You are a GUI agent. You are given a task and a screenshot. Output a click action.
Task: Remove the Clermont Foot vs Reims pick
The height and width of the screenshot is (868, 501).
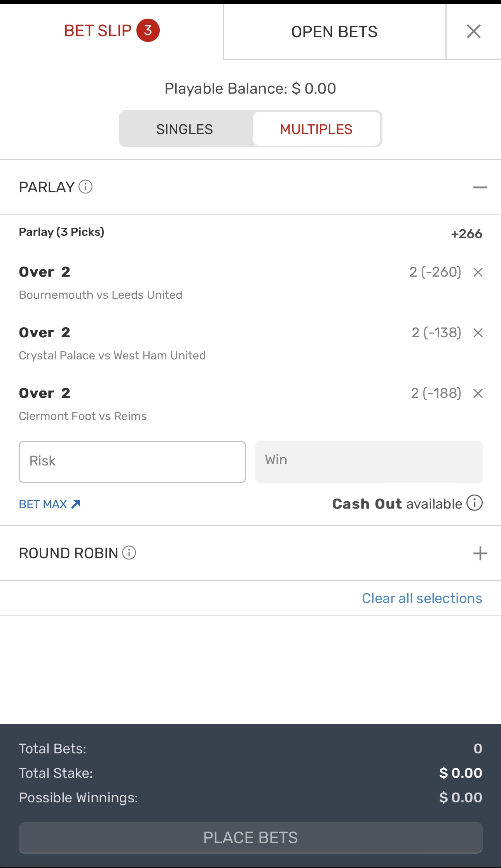pyautogui.click(x=478, y=394)
